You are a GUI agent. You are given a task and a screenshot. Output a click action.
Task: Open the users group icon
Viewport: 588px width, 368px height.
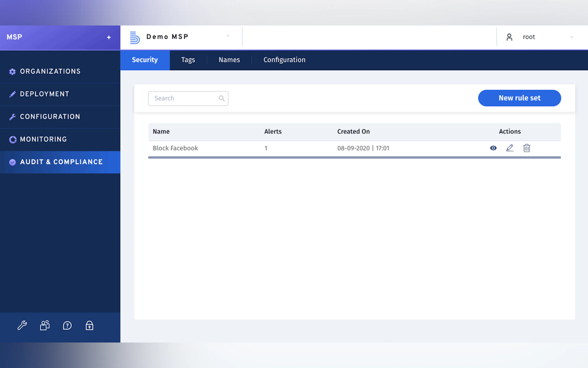coord(45,325)
